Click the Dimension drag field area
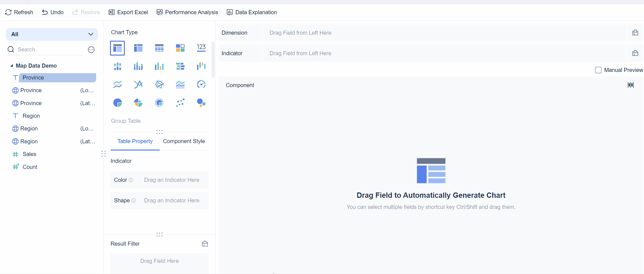 tap(444, 33)
